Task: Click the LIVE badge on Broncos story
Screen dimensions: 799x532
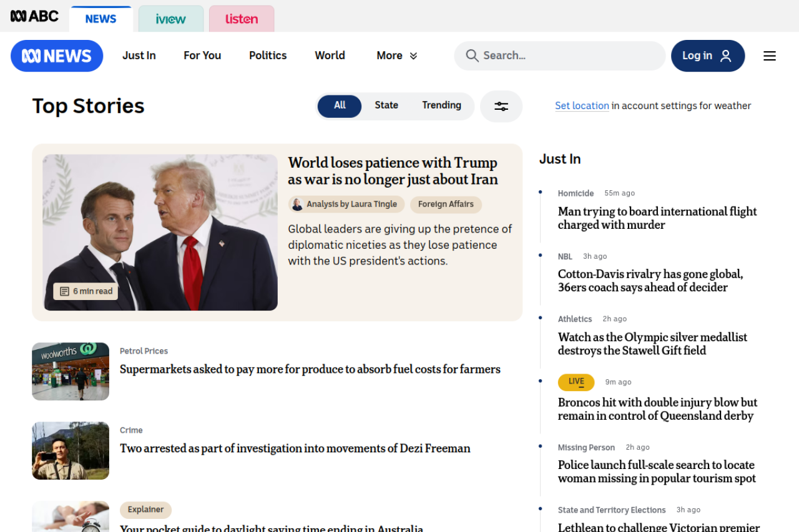Action: (576, 382)
